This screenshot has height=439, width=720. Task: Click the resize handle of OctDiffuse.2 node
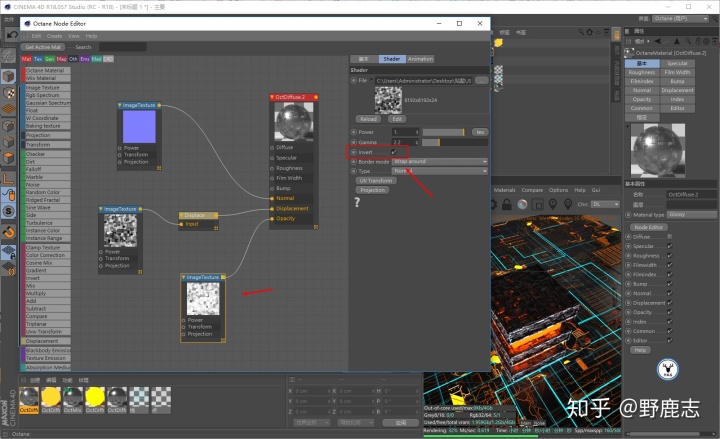[x=316, y=227]
